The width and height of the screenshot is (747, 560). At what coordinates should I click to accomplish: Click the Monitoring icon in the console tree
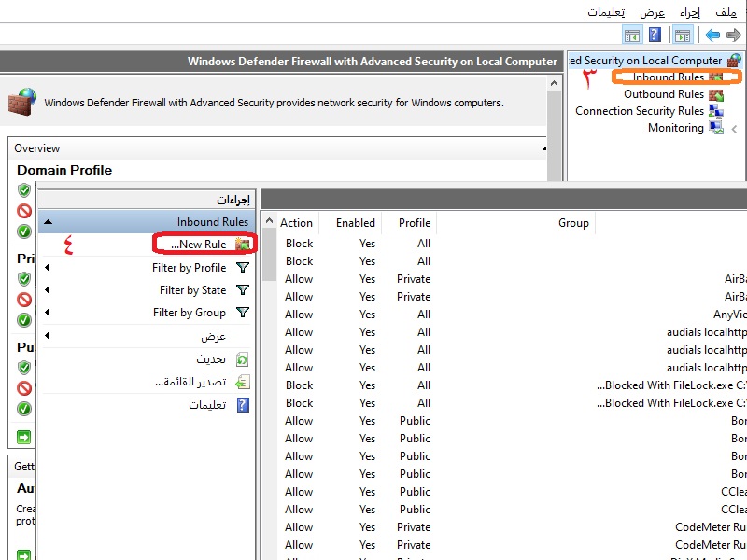(716, 128)
